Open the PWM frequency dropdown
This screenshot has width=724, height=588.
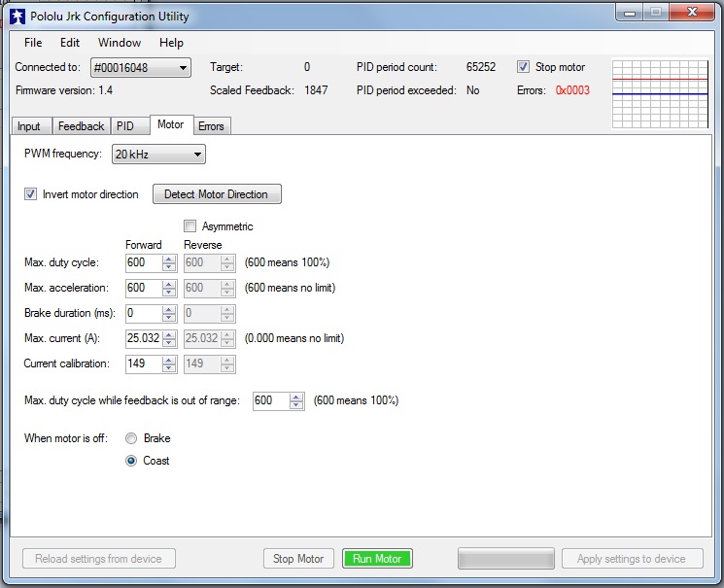[x=158, y=154]
